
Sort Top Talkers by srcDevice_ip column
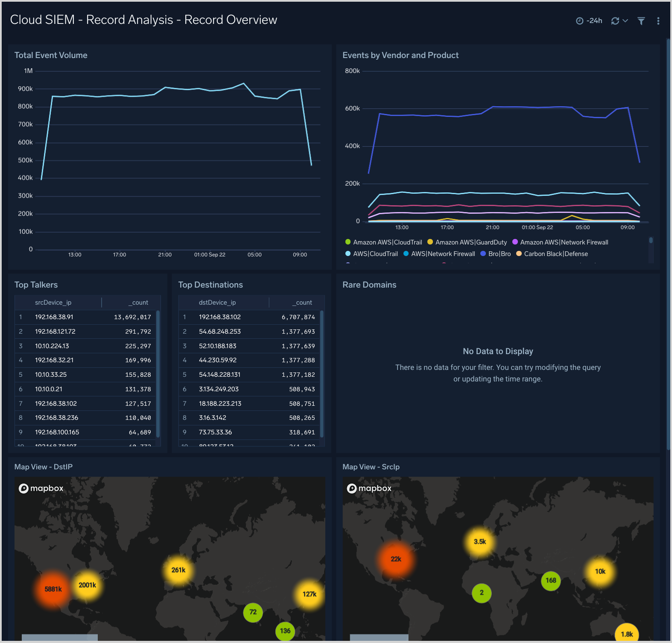pos(53,303)
